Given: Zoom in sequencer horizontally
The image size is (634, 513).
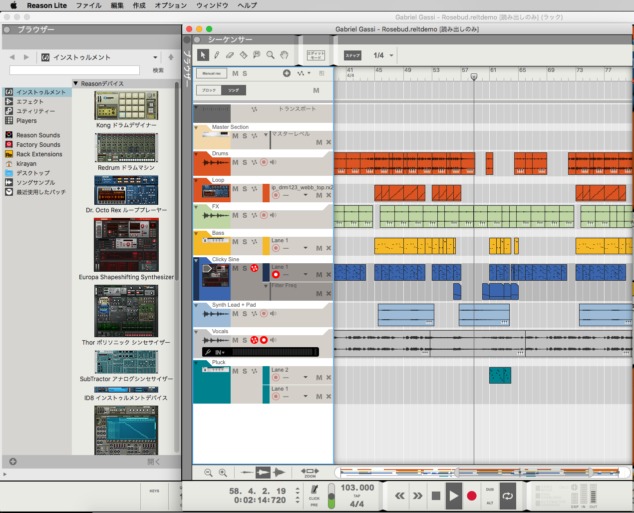Looking at the screenshot, I should [x=223, y=472].
